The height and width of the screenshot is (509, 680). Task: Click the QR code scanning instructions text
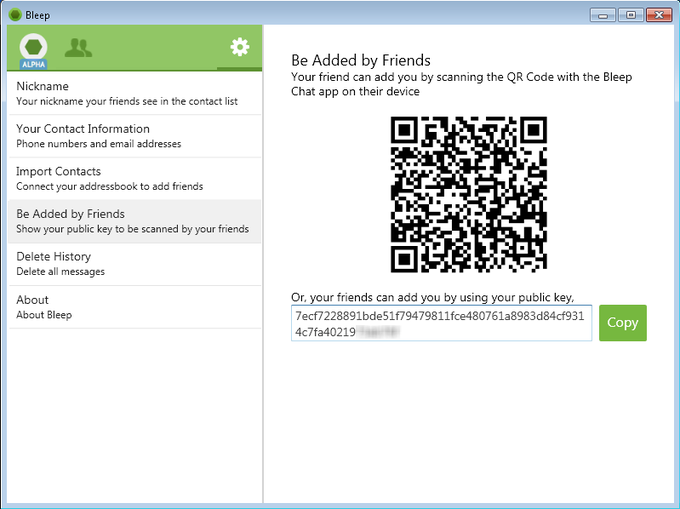(461, 84)
